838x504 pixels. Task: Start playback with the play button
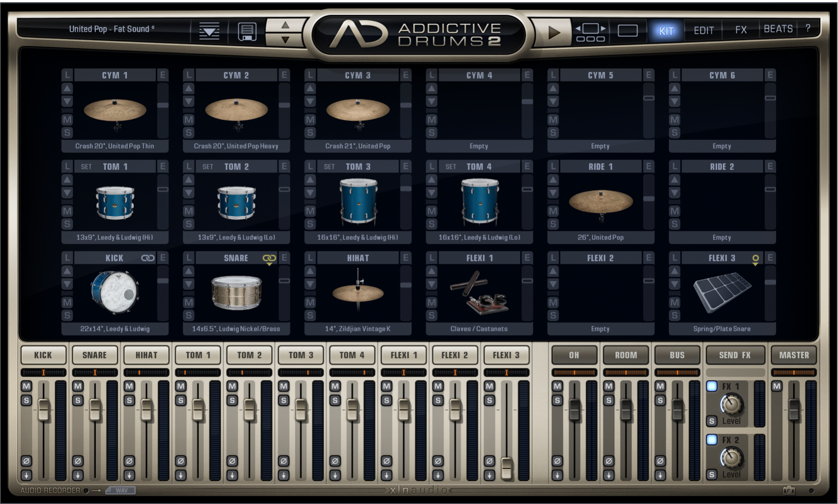point(554,33)
